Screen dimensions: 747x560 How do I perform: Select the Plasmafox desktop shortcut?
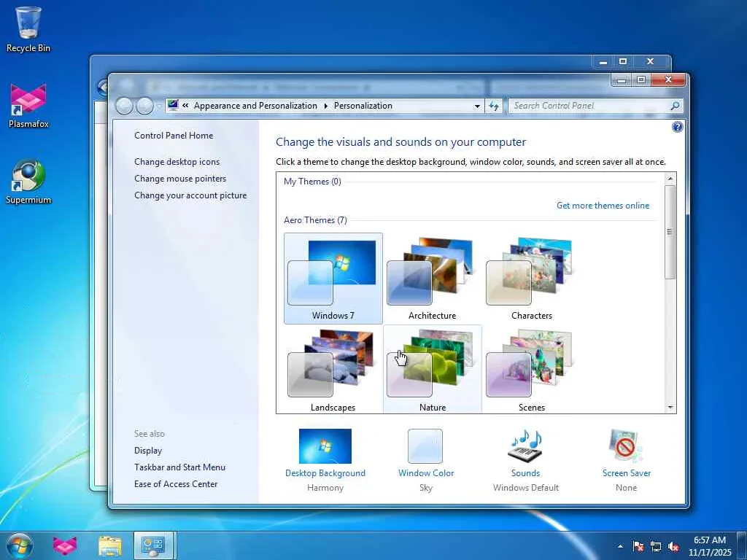28,106
